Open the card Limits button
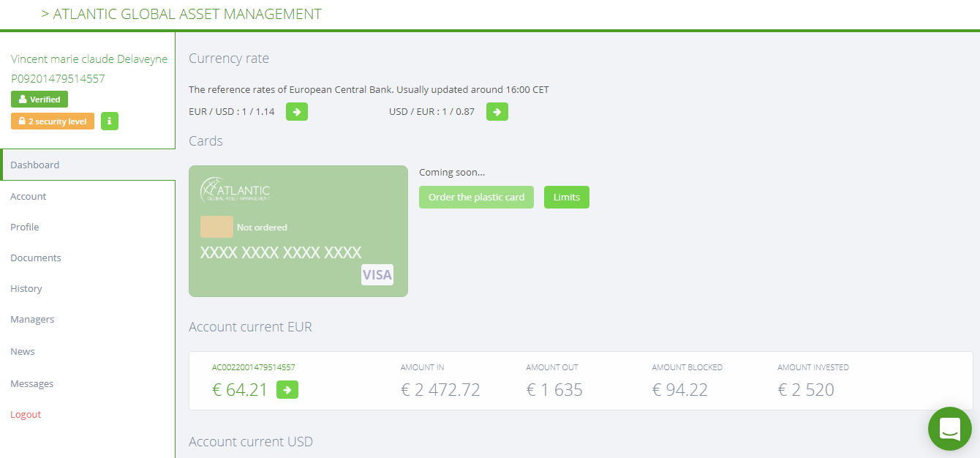This screenshot has width=980, height=458. (x=567, y=198)
